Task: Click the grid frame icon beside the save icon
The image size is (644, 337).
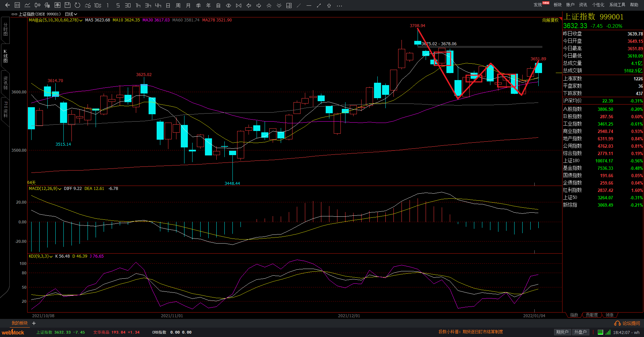Action: [x=57, y=5]
